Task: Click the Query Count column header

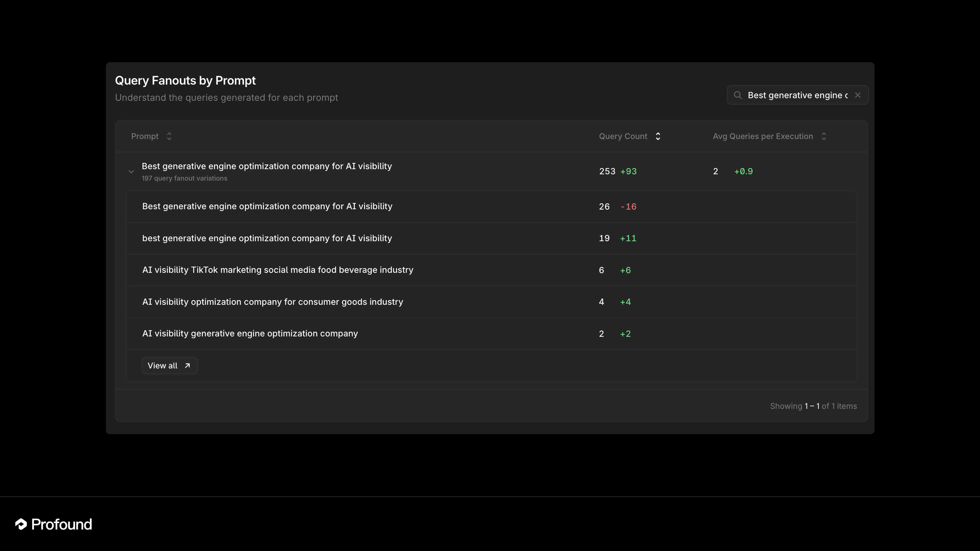Action: coord(623,136)
